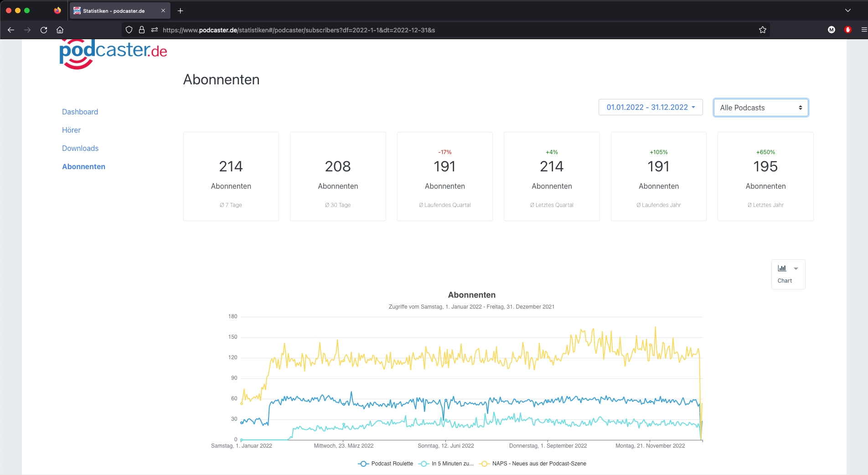The height and width of the screenshot is (475, 868).
Task: Click the bar chart icon
Action: pyautogui.click(x=782, y=268)
